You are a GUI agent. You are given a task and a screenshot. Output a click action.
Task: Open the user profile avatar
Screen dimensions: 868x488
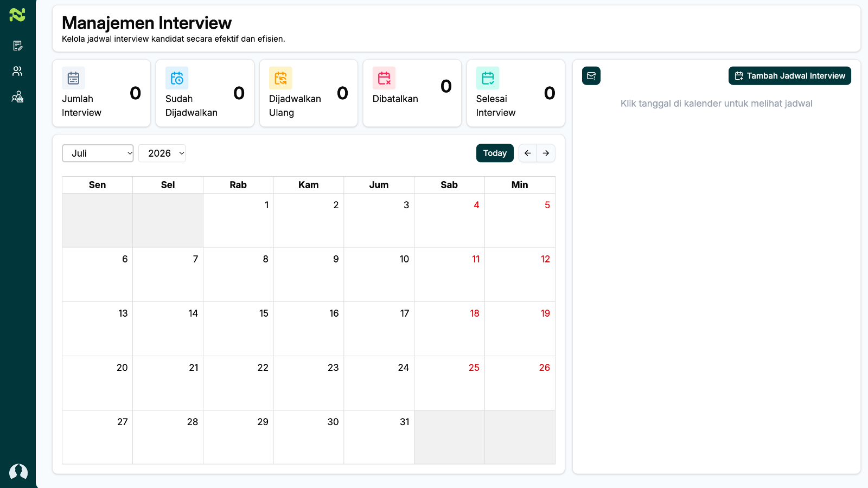coord(18,472)
